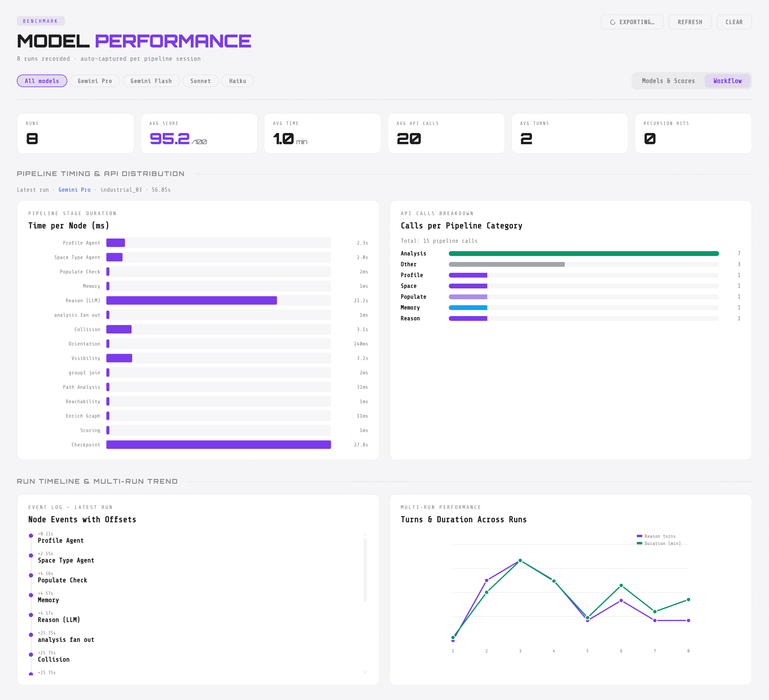This screenshot has width=769, height=700.
Task: Click the 'group1 join' row label
Action: [84, 373]
